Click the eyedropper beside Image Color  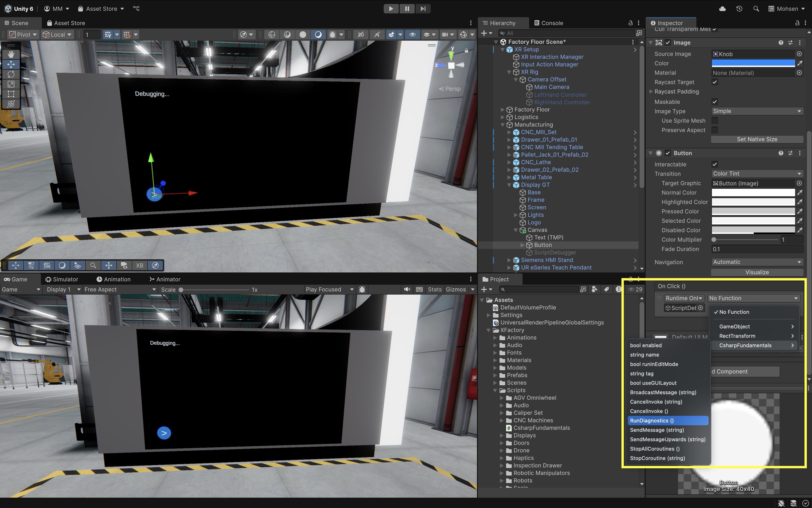[800, 63]
